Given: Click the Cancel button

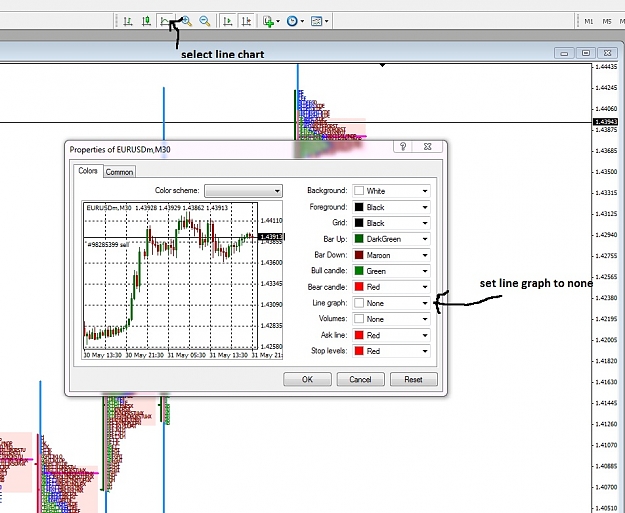Looking at the screenshot, I should [360, 379].
